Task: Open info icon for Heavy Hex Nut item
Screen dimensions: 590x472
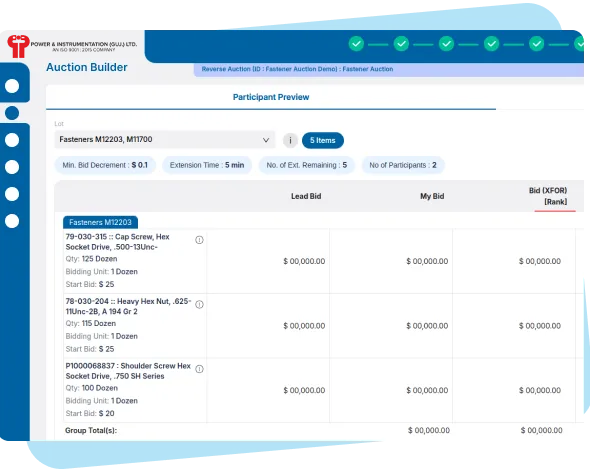Action: click(199, 305)
